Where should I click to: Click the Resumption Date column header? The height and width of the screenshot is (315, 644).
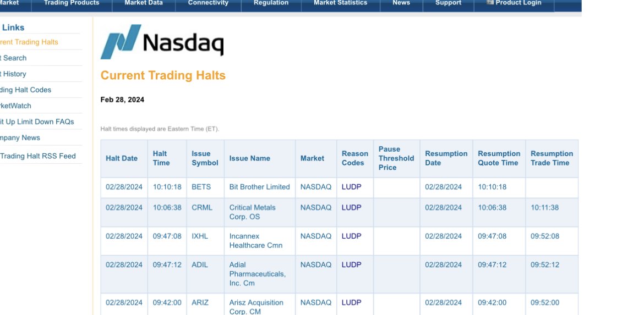click(x=446, y=158)
